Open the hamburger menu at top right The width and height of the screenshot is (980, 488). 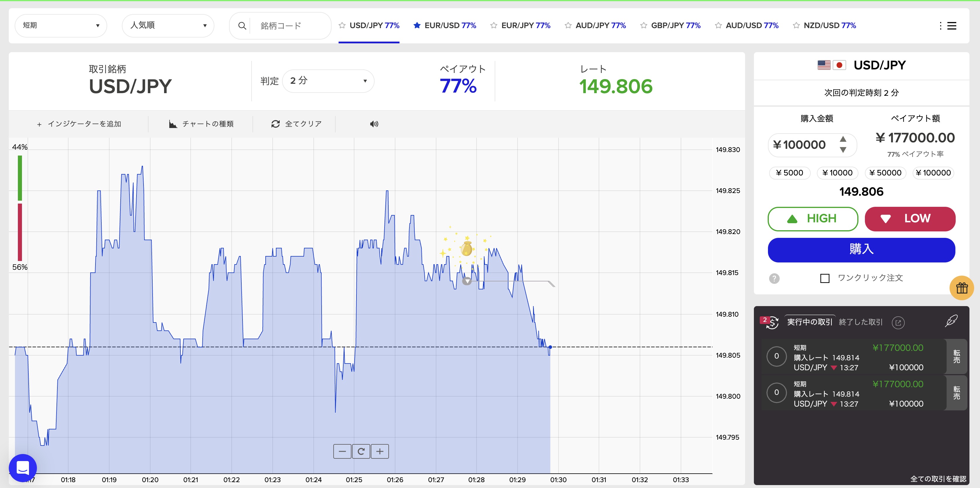tap(952, 25)
